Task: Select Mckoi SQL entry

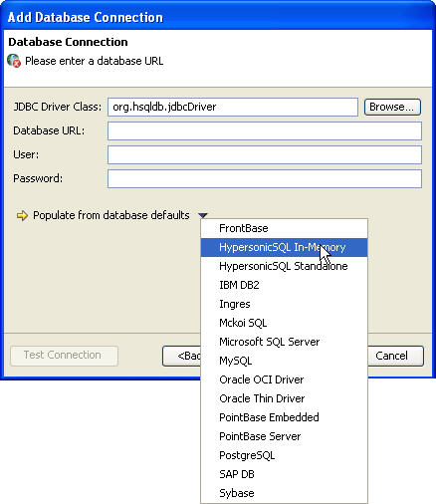Action: pos(284,323)
